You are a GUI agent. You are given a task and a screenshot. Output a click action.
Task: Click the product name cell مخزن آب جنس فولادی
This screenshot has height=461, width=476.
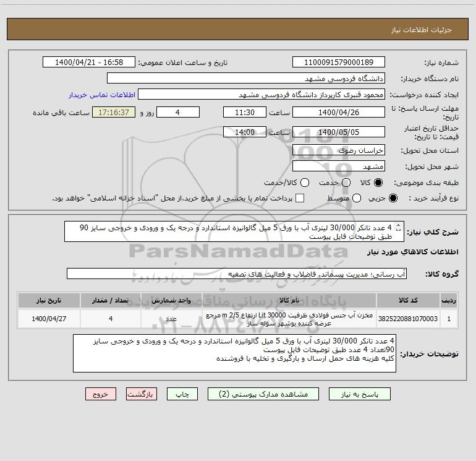click(289, 319)
